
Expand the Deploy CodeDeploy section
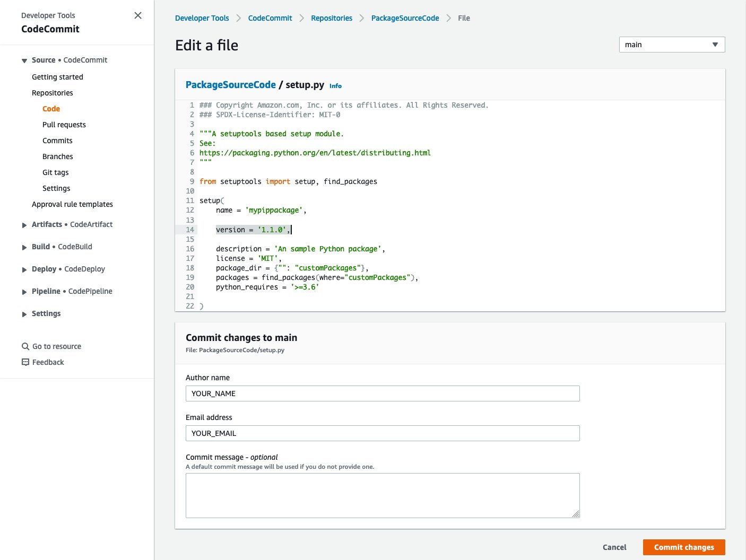pos(24,269)
